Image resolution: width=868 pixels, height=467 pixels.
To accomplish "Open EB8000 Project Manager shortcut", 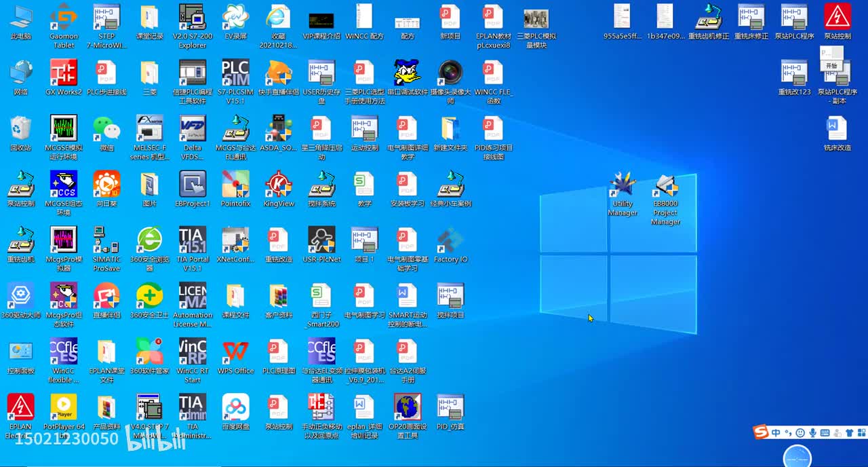I will (666, 198).
